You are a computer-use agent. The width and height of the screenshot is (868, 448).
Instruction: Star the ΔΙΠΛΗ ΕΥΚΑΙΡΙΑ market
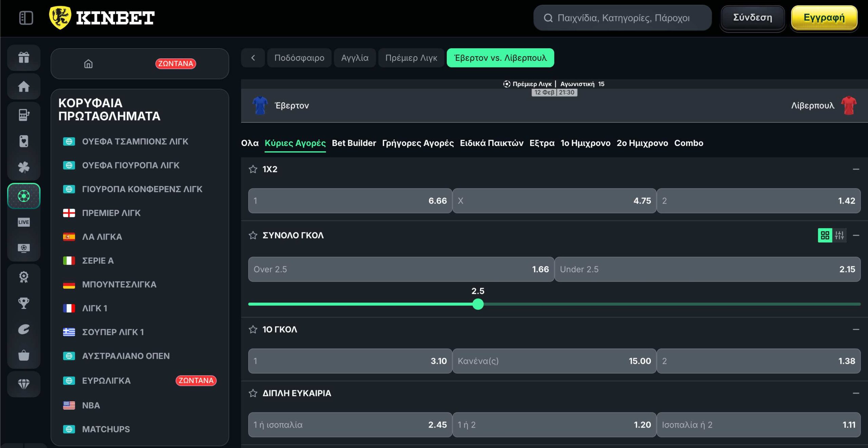pyautogui.click(x=253, y=393)
